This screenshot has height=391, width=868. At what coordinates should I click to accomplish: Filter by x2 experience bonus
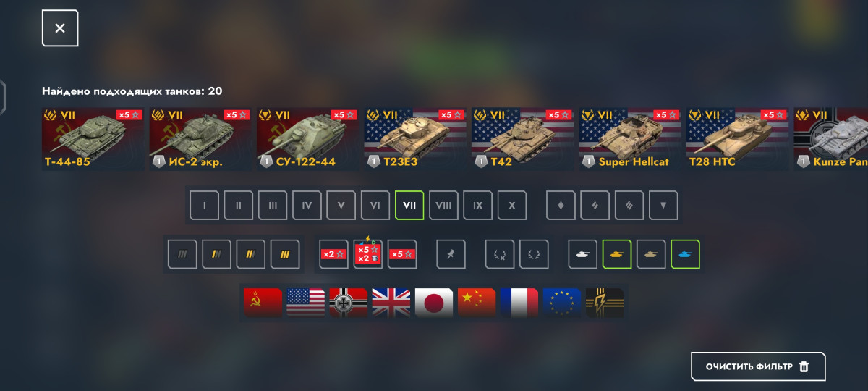(334, 254)
